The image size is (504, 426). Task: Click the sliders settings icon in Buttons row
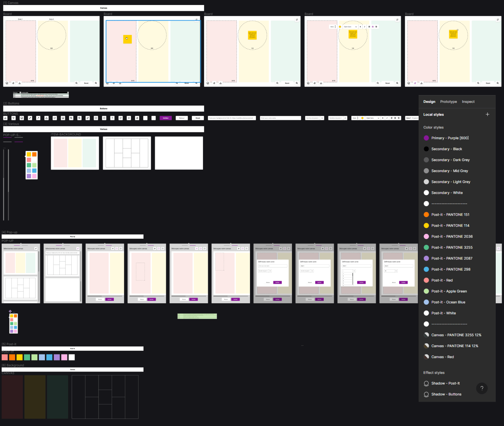pos(121,118)
